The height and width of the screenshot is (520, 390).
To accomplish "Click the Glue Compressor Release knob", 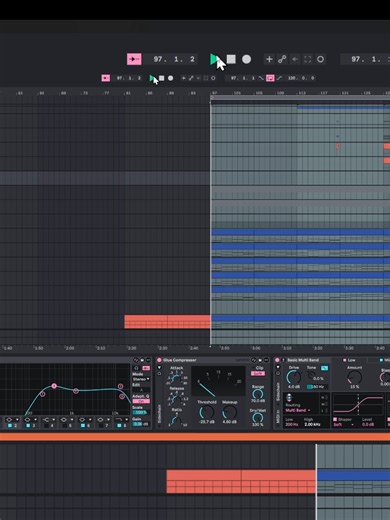I will [x=176, y=398].
